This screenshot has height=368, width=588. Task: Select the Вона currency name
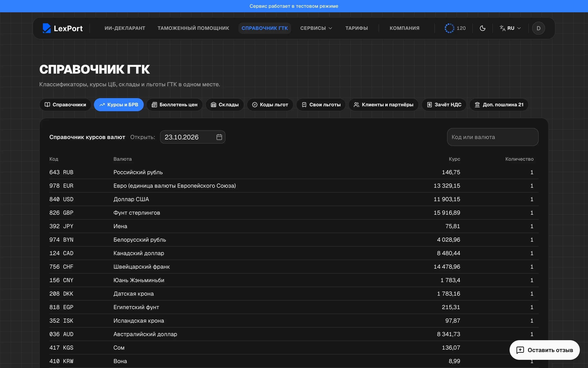pyautogui.click(x=120, y=361)
